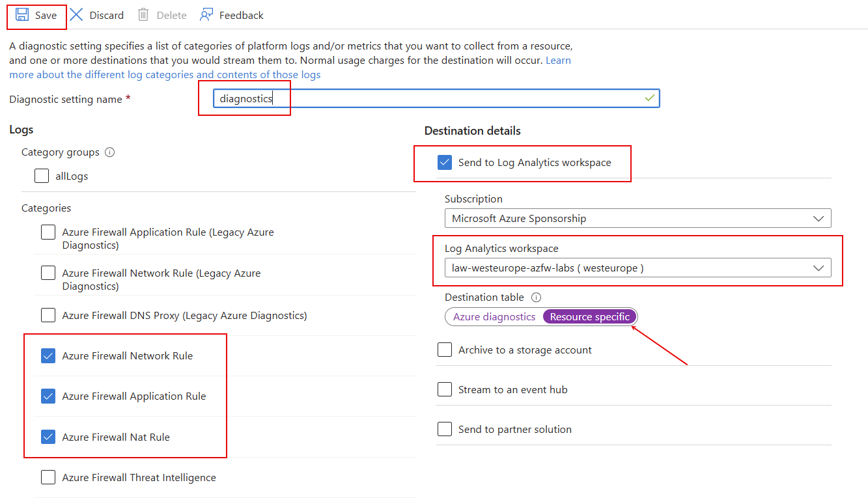The width and height of the screenshot is (868, 498).
Task: Click the Save floppy disk icon
Action: 22,15
